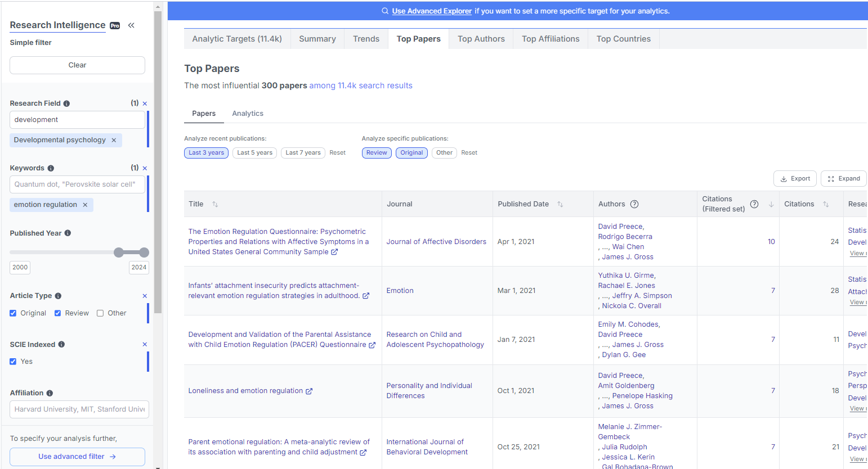
Task: Remove the emotion regulation keyword chip
Action: click(85, 205)
